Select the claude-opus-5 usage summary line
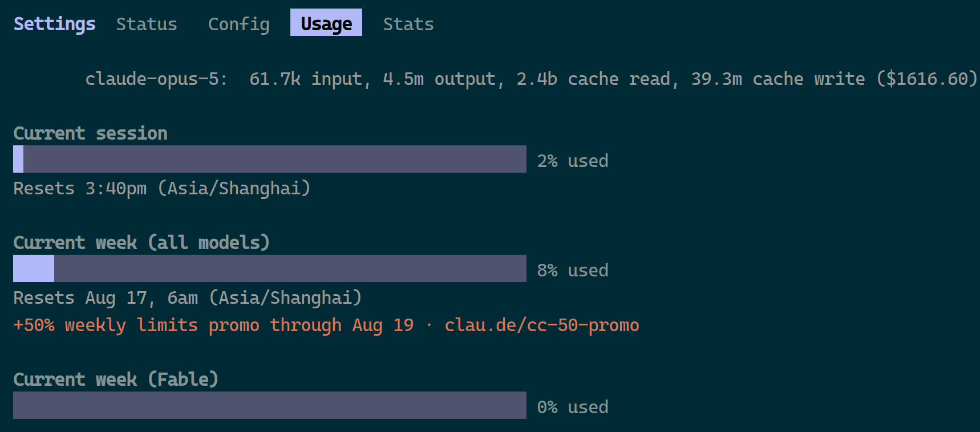Screen dimensions: 980x432 532,79
